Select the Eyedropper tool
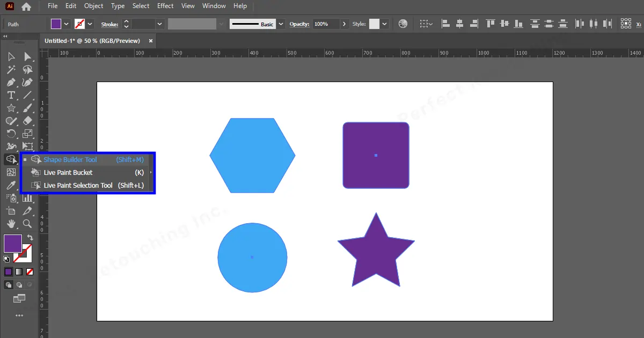This screenshot has height=338, width=644. coord(12,185)
